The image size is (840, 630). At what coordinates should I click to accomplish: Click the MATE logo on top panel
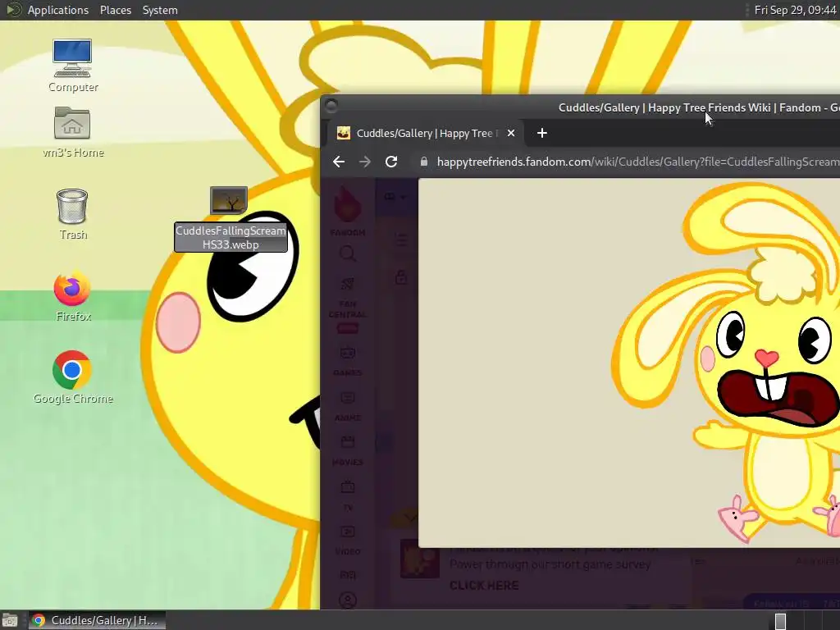pos(13,10)
